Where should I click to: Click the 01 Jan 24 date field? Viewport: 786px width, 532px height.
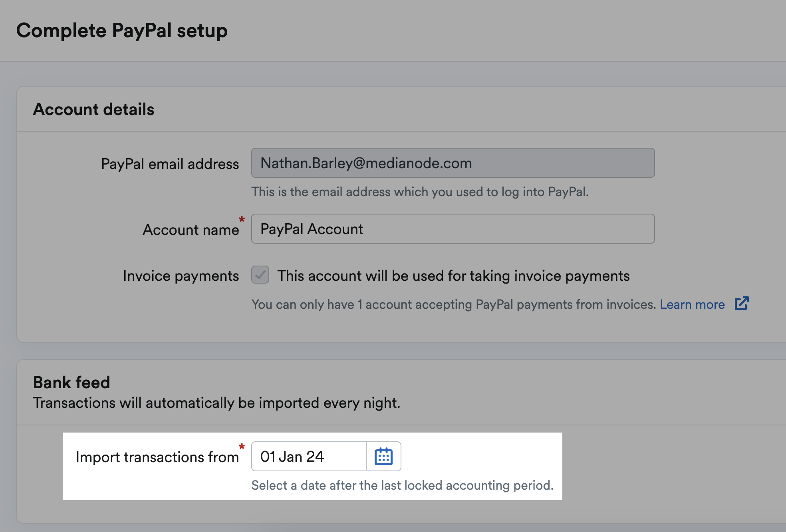(309, 457)
